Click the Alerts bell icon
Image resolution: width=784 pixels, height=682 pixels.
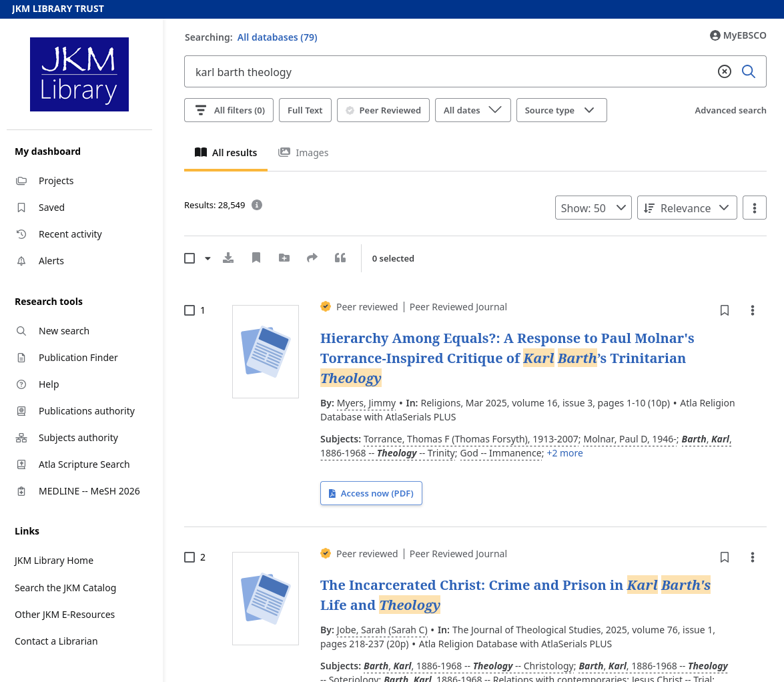21,260
